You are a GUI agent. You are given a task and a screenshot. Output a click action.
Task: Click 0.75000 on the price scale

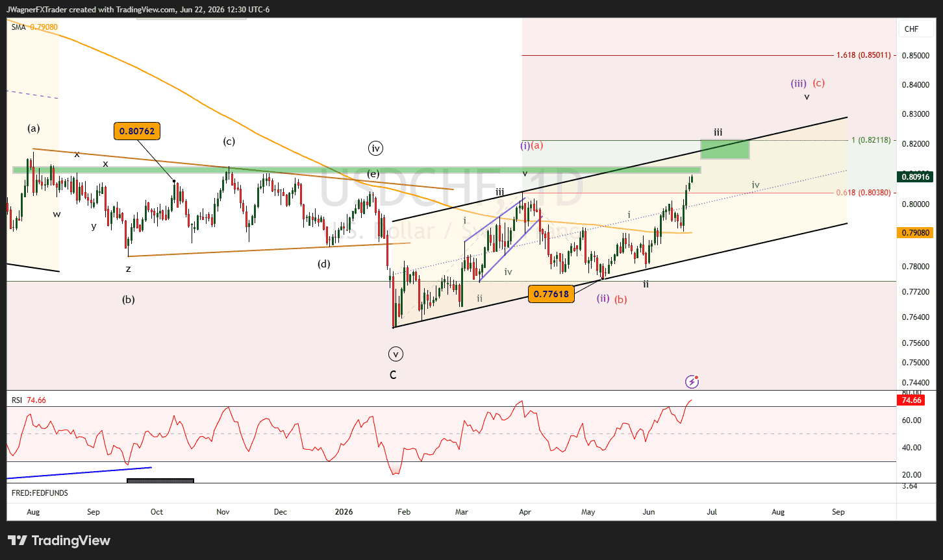point(916,363)
